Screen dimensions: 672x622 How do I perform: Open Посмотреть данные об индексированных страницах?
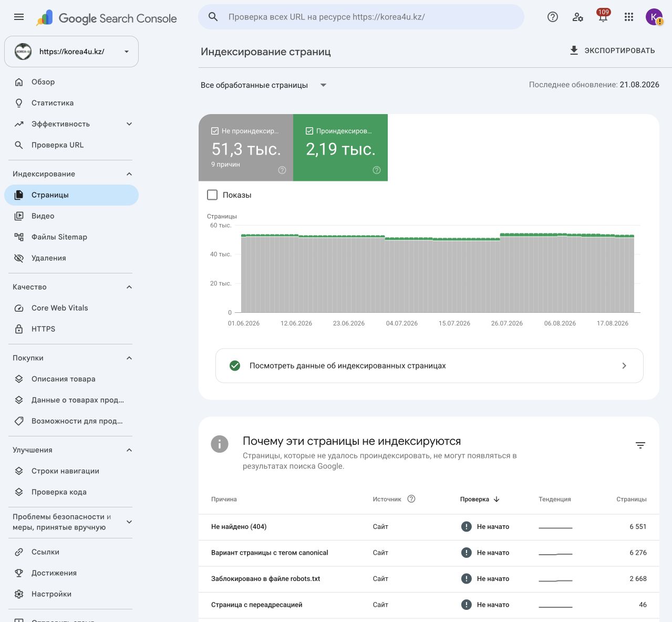pos(429,365)
